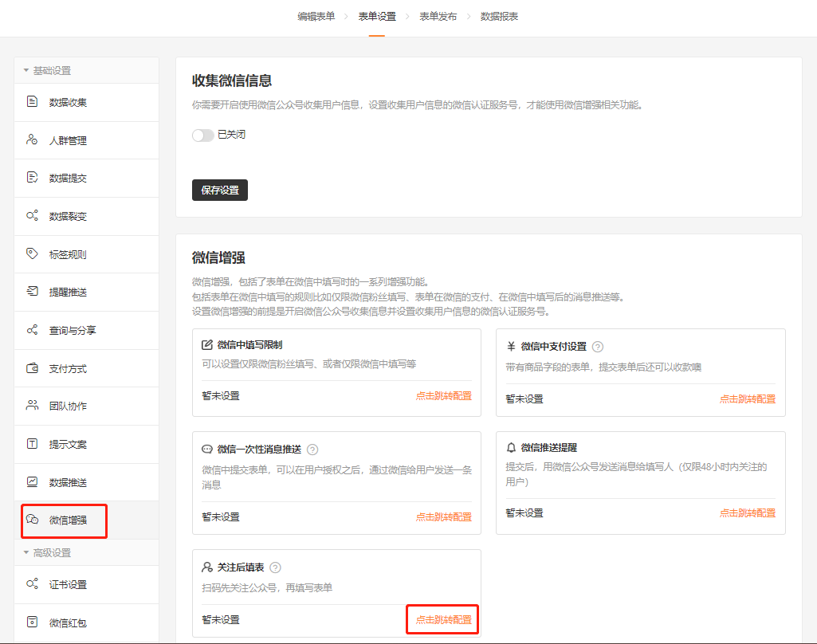Click the 数据推送 chart icon
The width and height of the screenshot is (817, 644).
tap(33, 482)
